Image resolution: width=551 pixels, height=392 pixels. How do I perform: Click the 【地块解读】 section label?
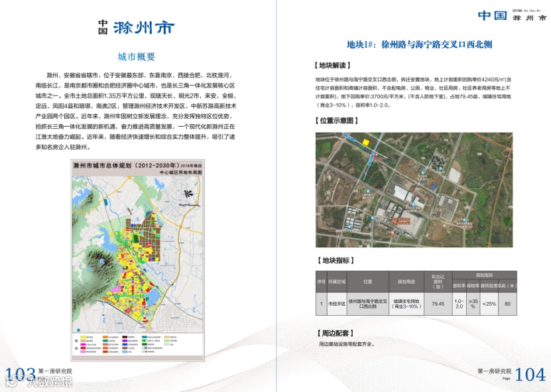point(332,66)
